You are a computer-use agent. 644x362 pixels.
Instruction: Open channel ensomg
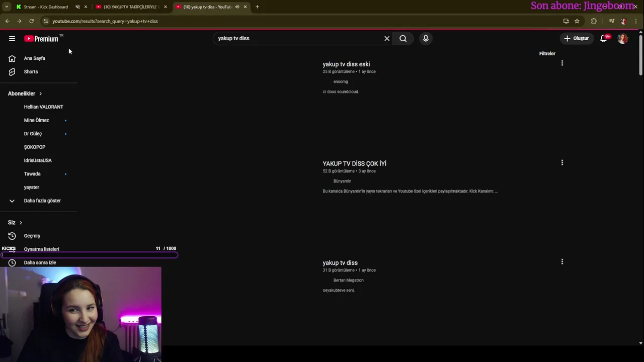(341, 81)
